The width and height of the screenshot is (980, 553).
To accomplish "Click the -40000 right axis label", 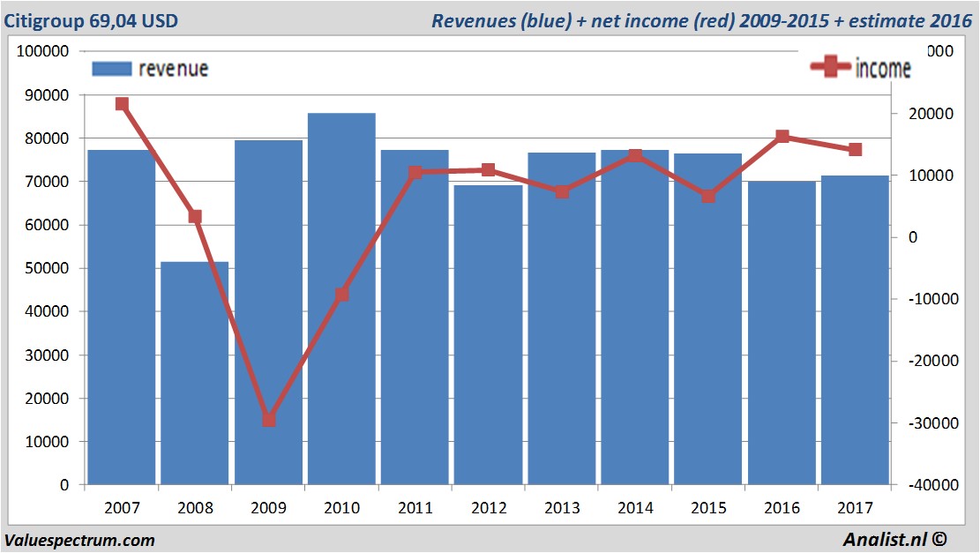I will [x=933, y=485].
